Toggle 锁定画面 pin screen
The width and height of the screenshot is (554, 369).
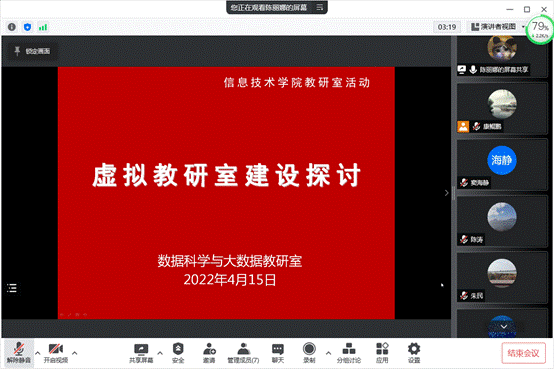(32, 51)
